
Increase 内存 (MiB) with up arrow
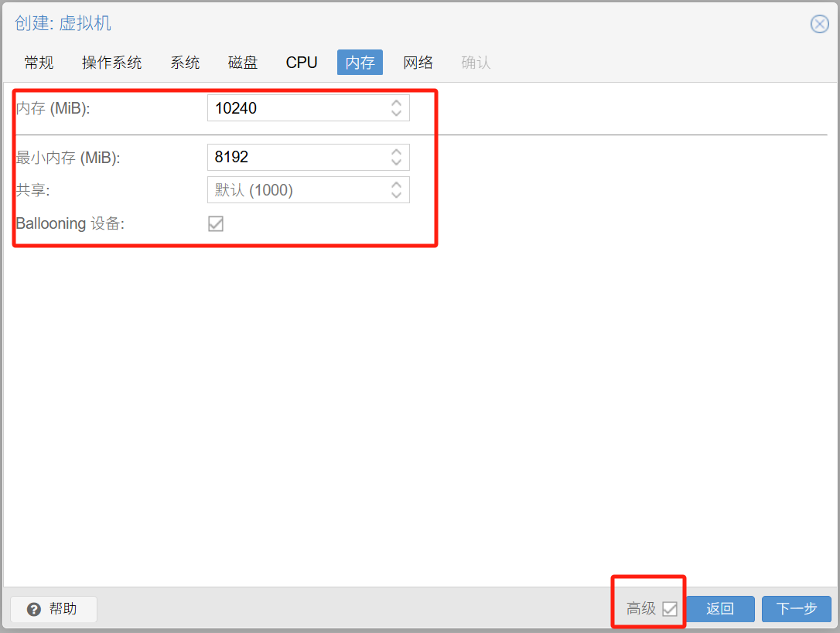pyautogui.click(x=397, y=103)
